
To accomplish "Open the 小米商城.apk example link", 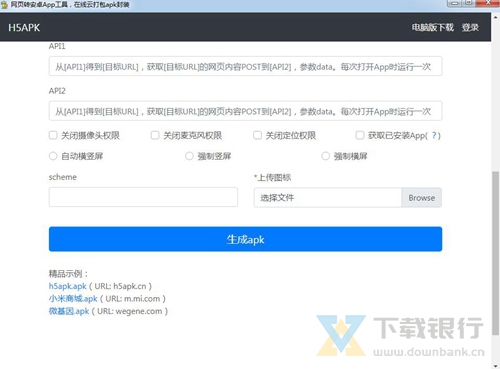I will (73, 299).
